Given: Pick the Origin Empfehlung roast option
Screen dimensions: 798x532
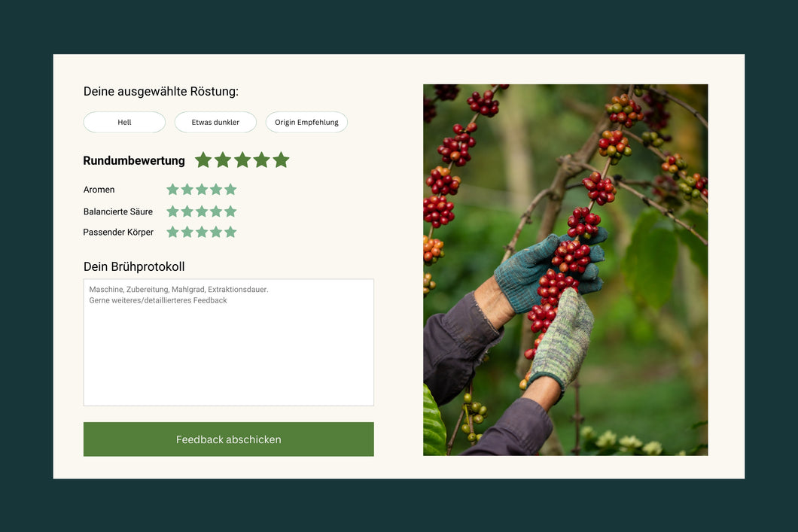Looking at the screenshot, I should point(306,122).
